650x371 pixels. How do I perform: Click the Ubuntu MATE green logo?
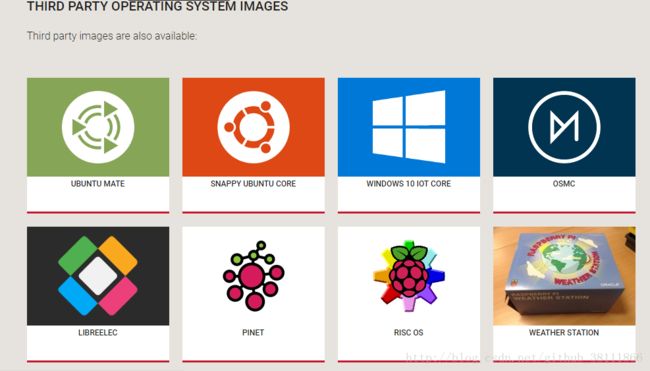[98, 127]
